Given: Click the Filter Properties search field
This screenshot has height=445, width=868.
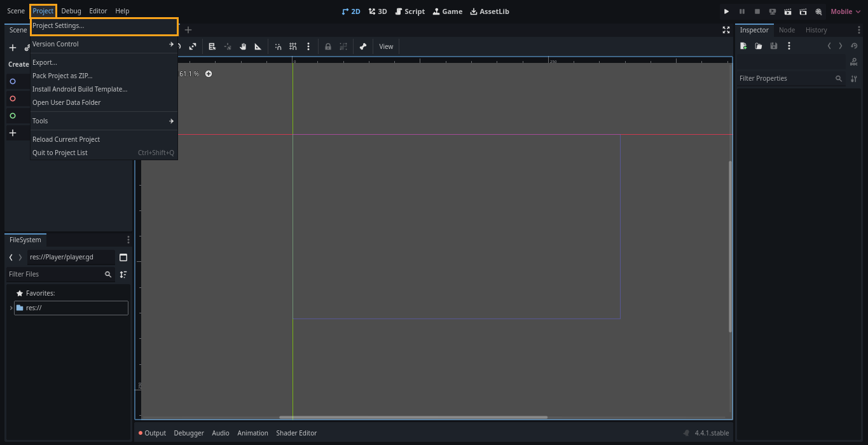Looking at the screenshot, I should [785, 78].
